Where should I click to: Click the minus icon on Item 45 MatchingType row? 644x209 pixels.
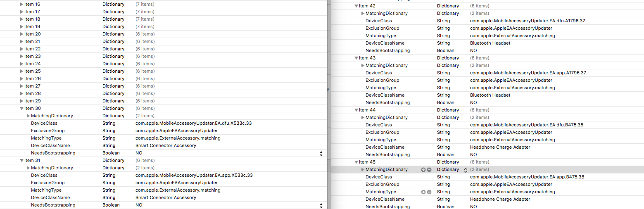pyautogui.click(x=429, y=192)
